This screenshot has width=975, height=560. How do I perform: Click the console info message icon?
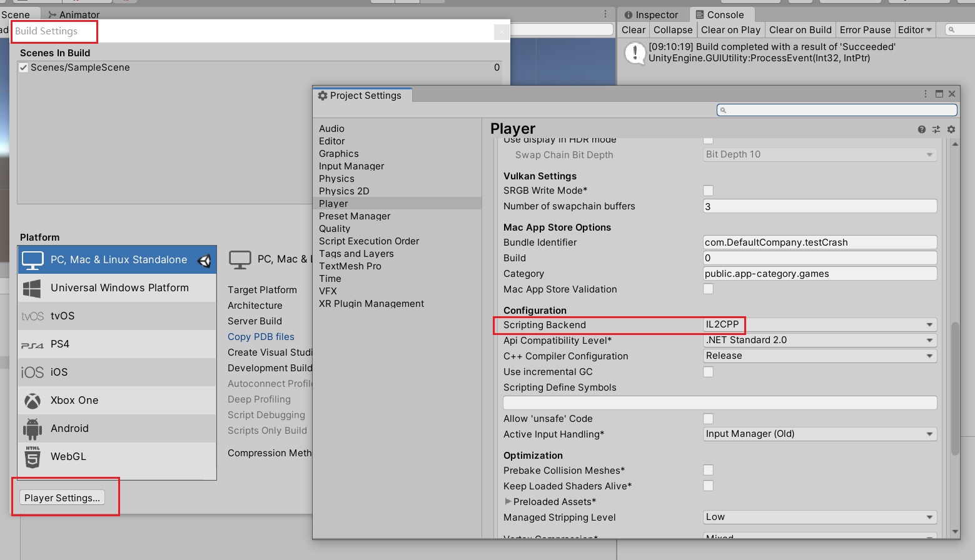pyautogui.click(x=635, y=52)
